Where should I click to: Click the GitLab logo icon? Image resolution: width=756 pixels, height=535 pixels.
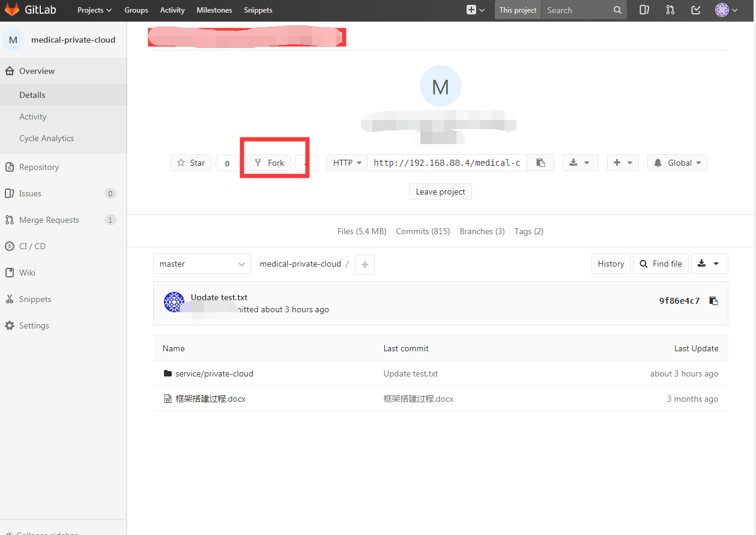(x=12, y=10)
